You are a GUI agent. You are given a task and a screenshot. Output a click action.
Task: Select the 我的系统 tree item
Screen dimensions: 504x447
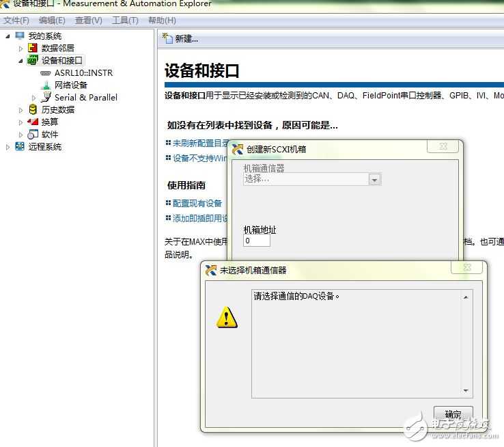point(44,36)
